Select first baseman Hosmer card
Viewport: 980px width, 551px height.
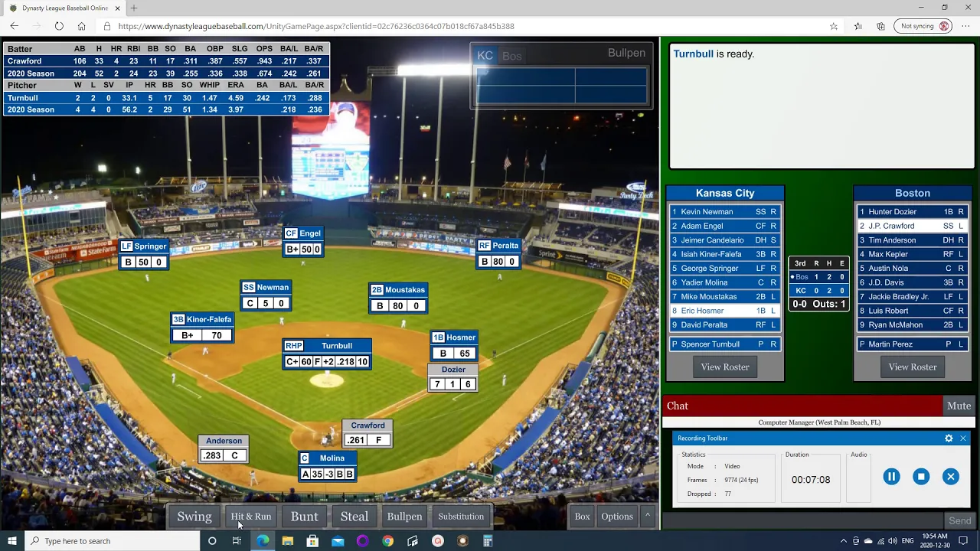454,345
